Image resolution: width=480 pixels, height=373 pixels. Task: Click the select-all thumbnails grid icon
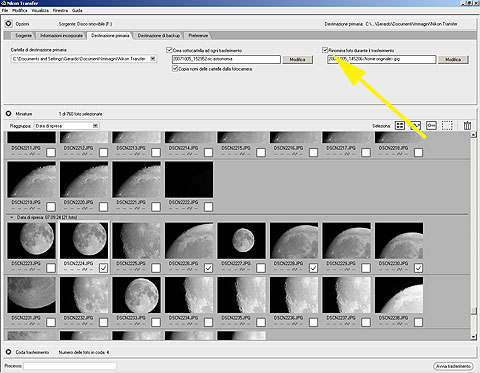pyautogui.click(x=400, y=126)
